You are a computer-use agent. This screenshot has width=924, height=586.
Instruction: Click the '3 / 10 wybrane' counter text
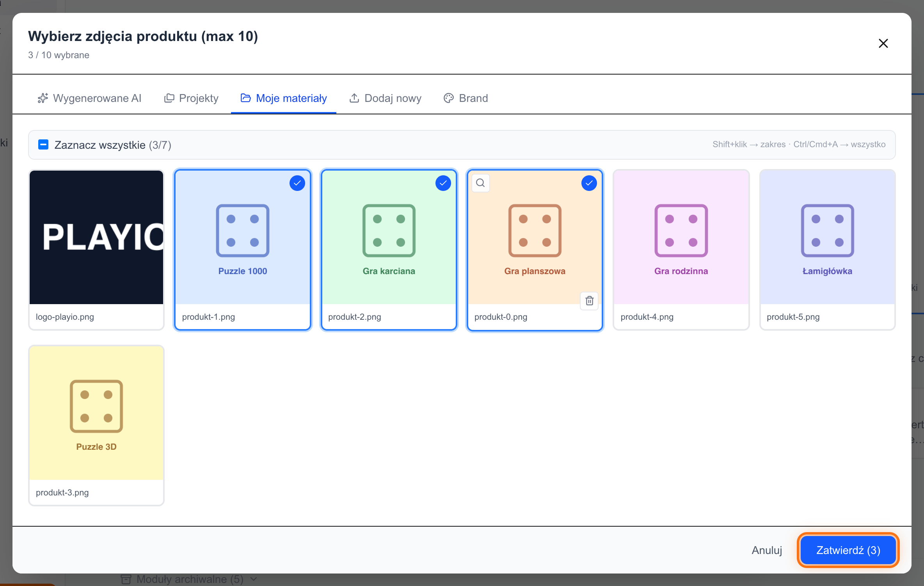pyautogui.click(x=59, y=55)
